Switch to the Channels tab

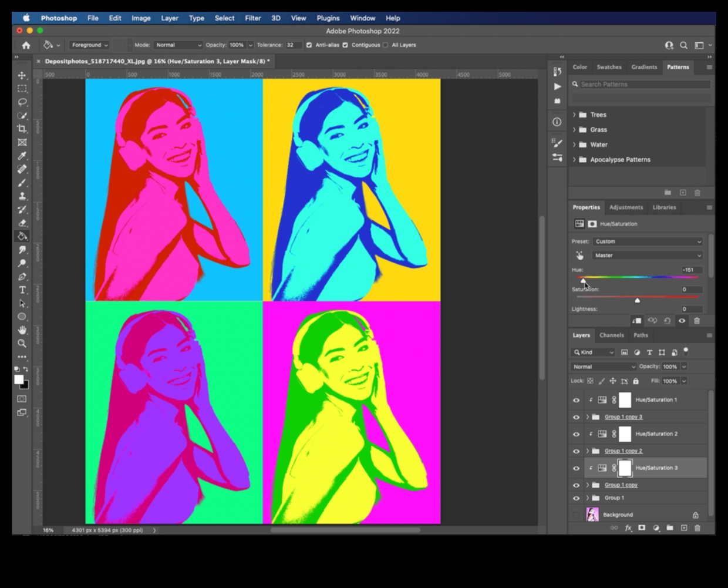pos(612,335)
